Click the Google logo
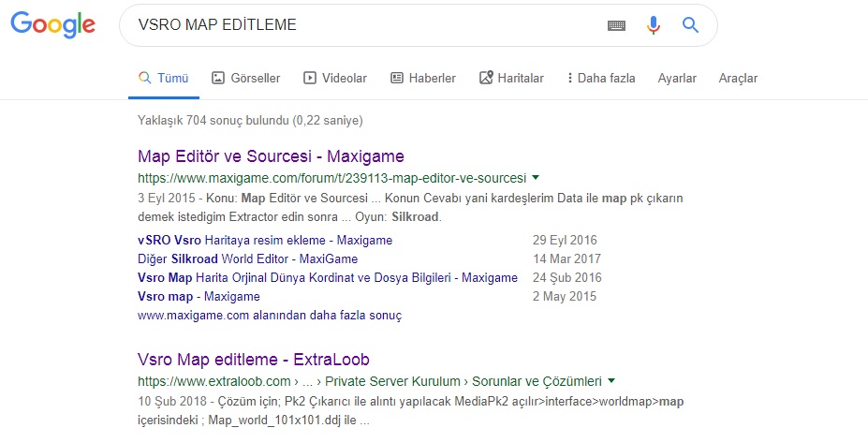868x443 pixels. point(53,24)
